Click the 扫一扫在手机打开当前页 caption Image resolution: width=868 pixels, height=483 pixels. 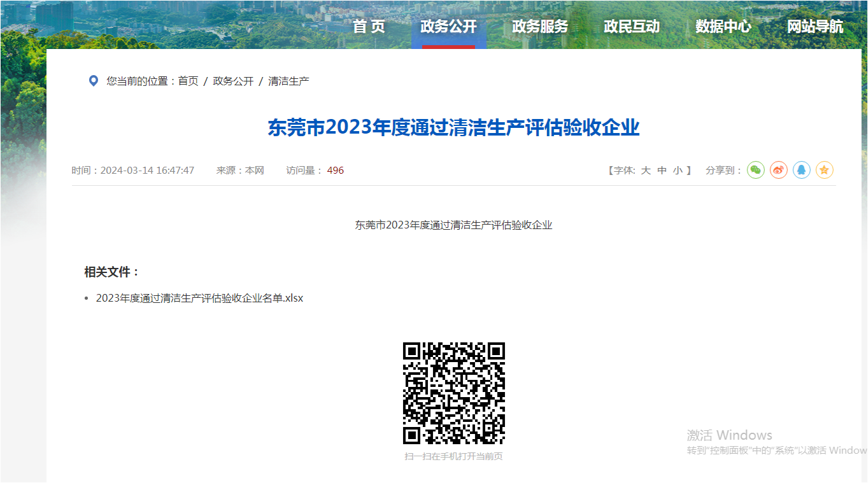tap(453, 456)
